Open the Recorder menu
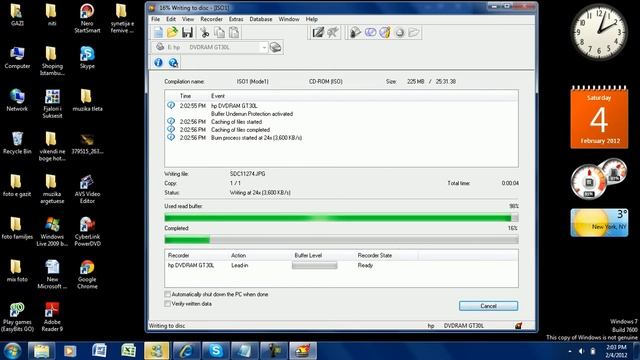 (x=211, y=19)
